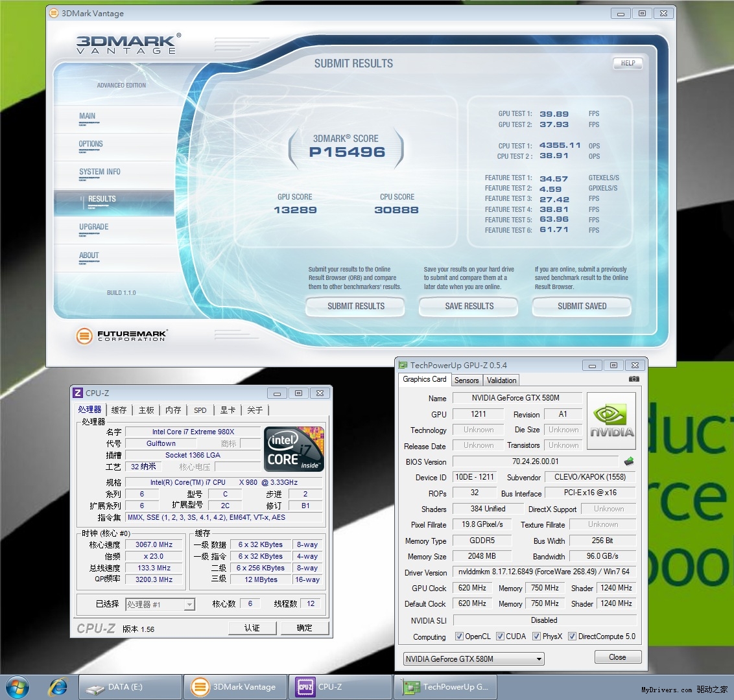Open the GeForce GTX 580M dropdown
Viewport: 734px width, 700px height.
[539, 659]
